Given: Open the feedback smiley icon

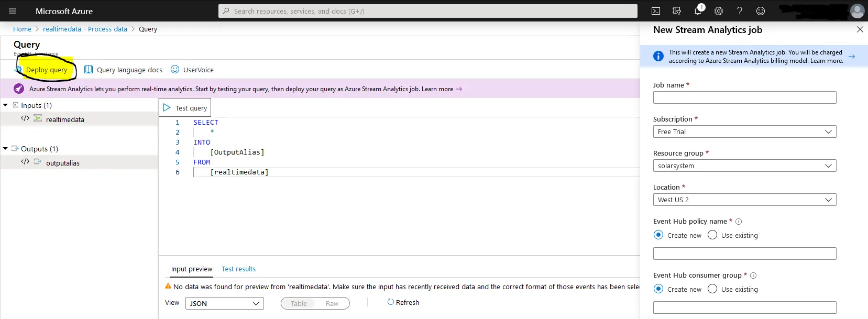Looking at the screenshot, I should click(761, 11).
